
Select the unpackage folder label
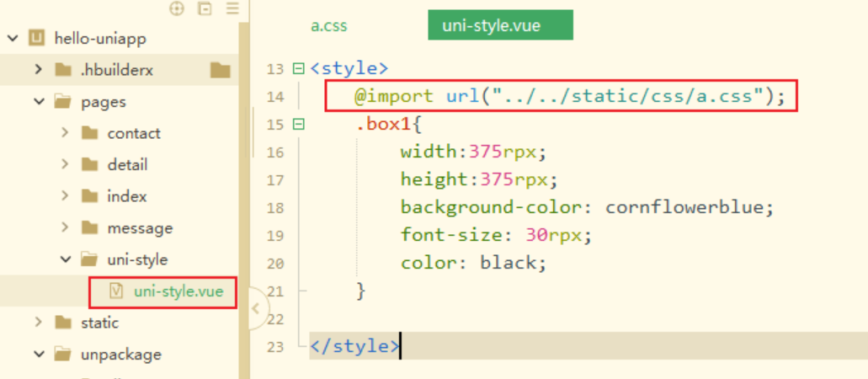[121, 355]
